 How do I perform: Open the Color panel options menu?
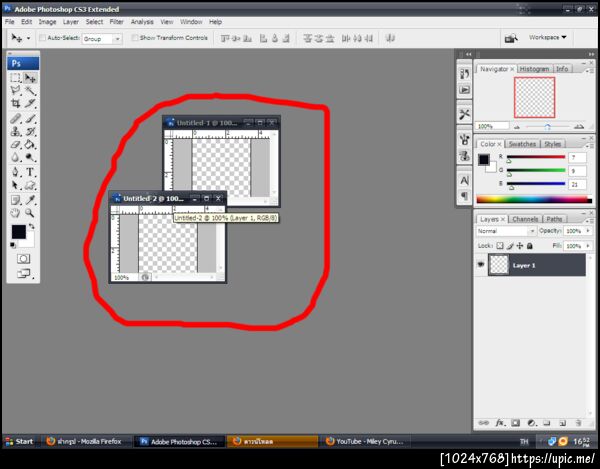coord(589,146)
